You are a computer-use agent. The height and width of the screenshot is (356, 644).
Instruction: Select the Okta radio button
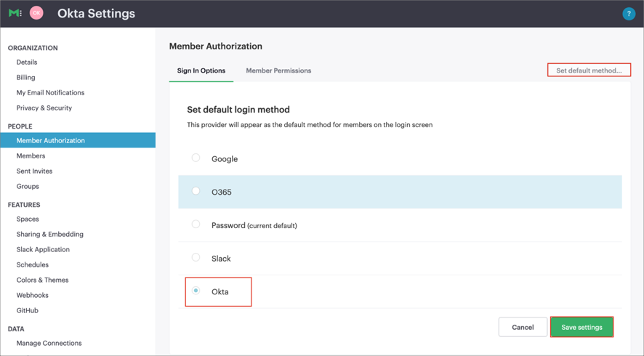(196, 291)
